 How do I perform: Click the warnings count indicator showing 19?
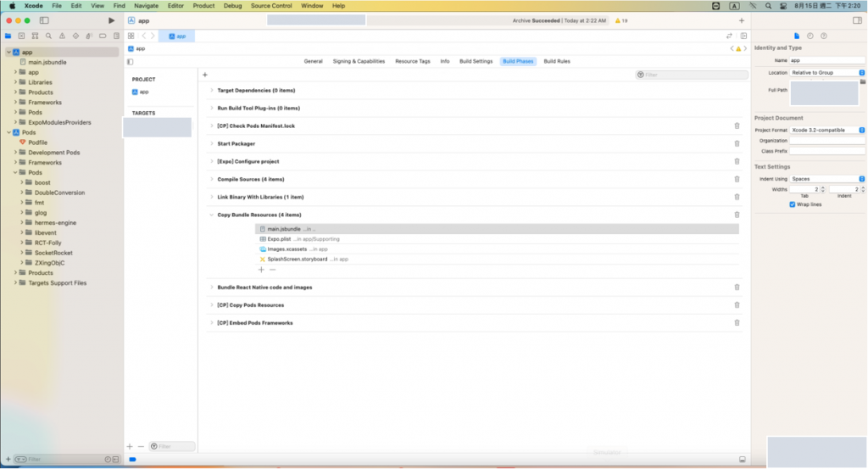click(621, 20)
